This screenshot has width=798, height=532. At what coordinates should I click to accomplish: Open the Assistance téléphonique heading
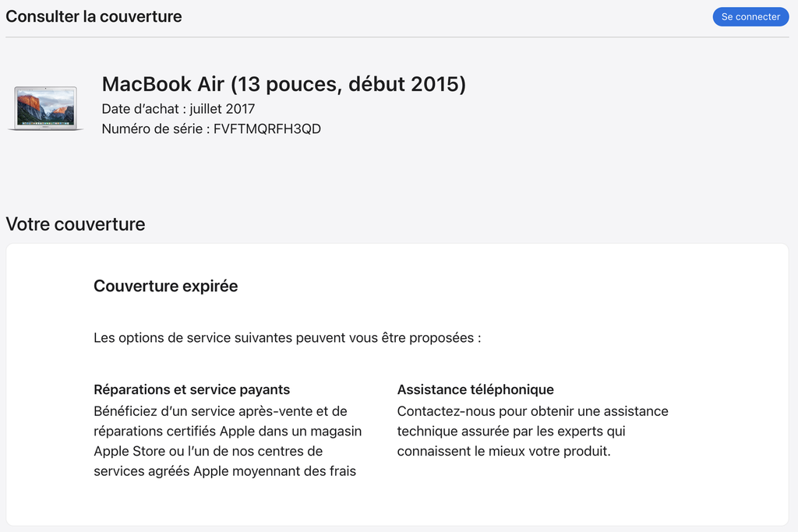[x=475, y=389]
